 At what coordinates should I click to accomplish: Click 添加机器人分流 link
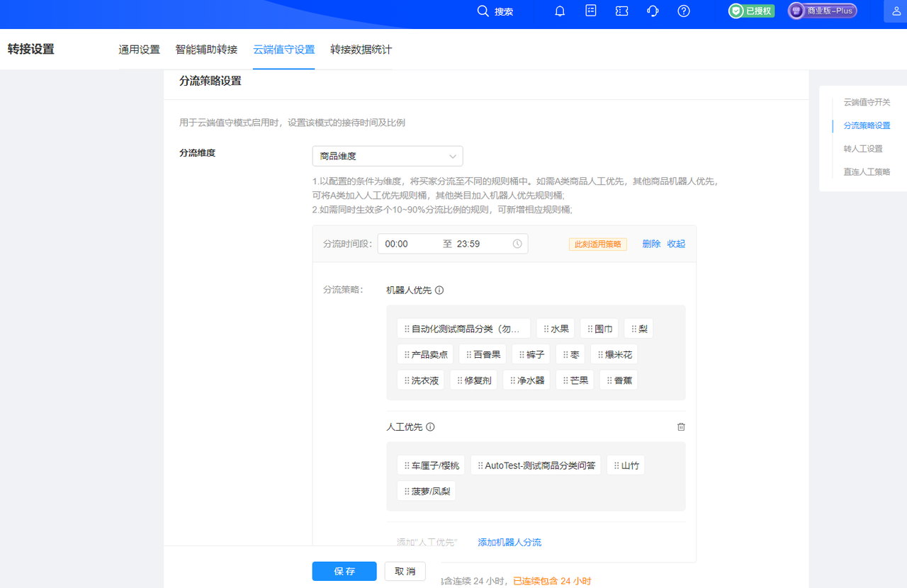point(509,542)
